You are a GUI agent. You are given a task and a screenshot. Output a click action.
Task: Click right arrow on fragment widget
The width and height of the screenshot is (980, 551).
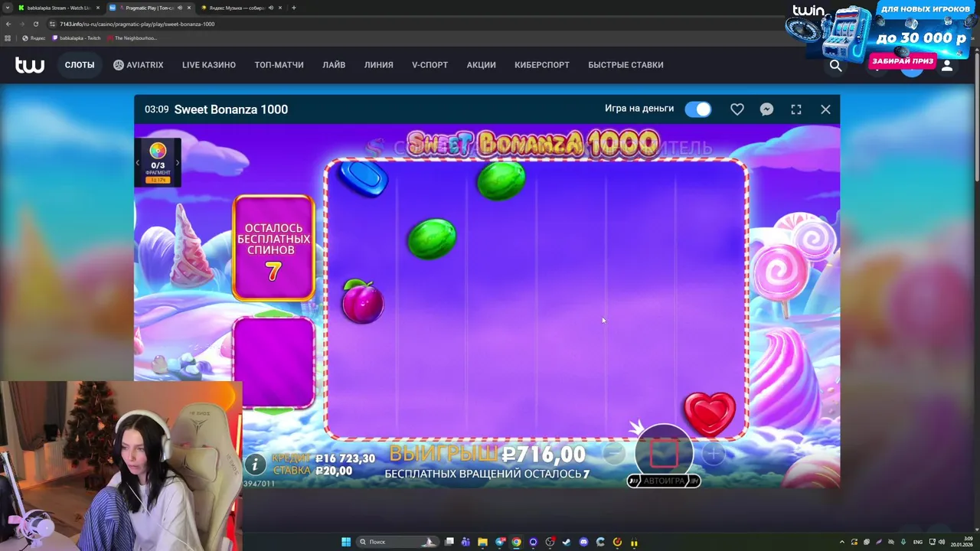coord(178,162)
